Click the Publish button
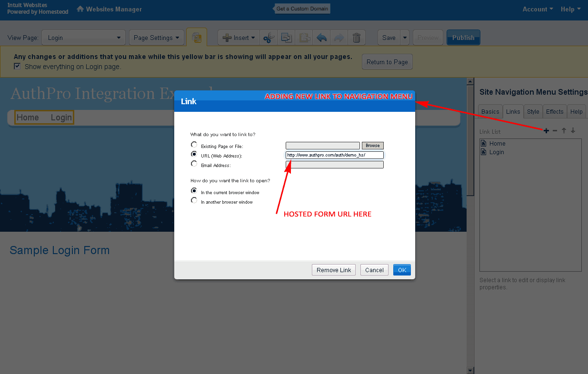Image resolution: width=588 pixels, height=374 pixels. (x=463, y=38)
